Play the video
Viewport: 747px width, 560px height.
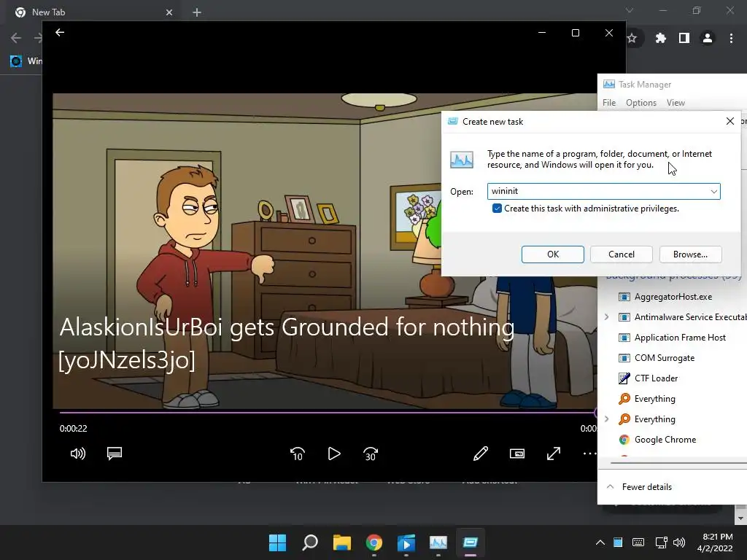pos(334,454)
